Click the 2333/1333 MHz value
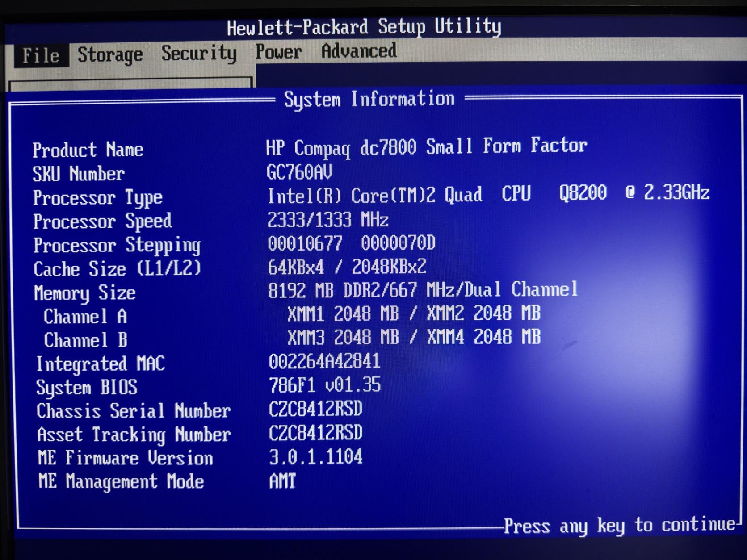The height and width of the screenshot is (560, 747). tap(328, 219)
